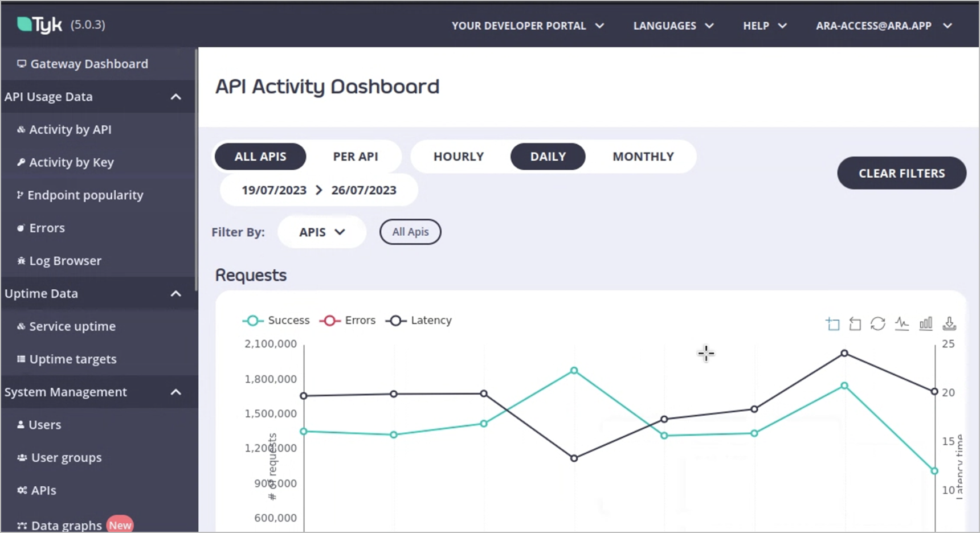This screenshot has width=980, height=533.
Task: Click the last Success data point
Action: point(934,471)
